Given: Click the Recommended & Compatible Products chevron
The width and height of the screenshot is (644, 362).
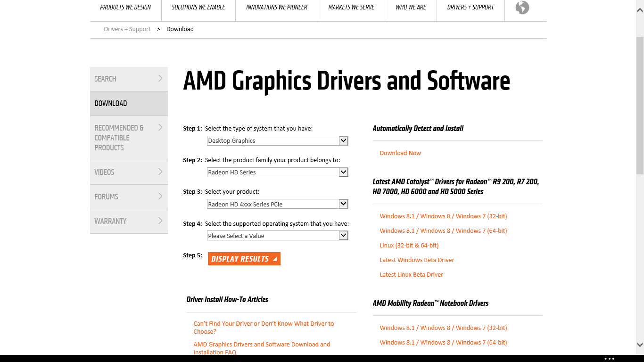Looking at the screenshot, I should [x=160, y=127].
